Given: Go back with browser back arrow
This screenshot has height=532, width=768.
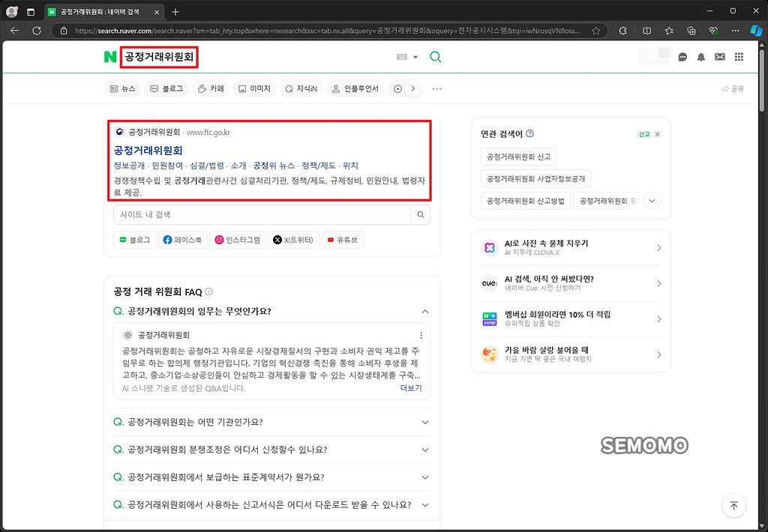Looking at the screenshot, I should click(x=14, y=31).
